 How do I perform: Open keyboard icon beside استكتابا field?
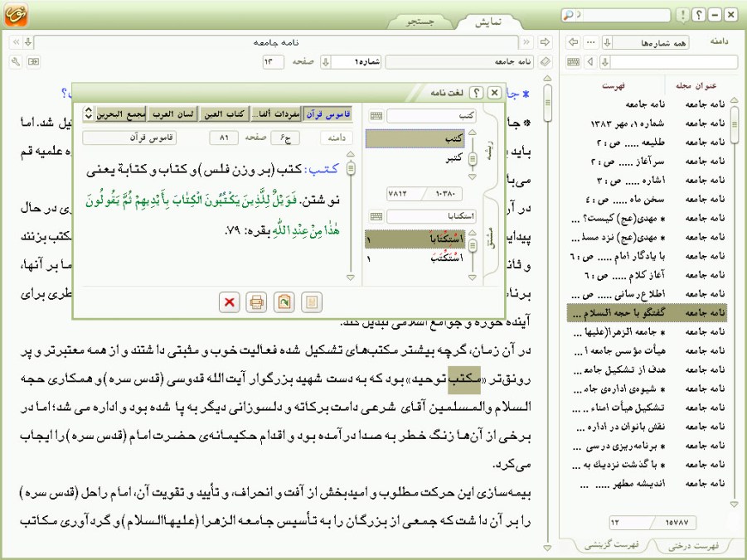tap(376, 217)
